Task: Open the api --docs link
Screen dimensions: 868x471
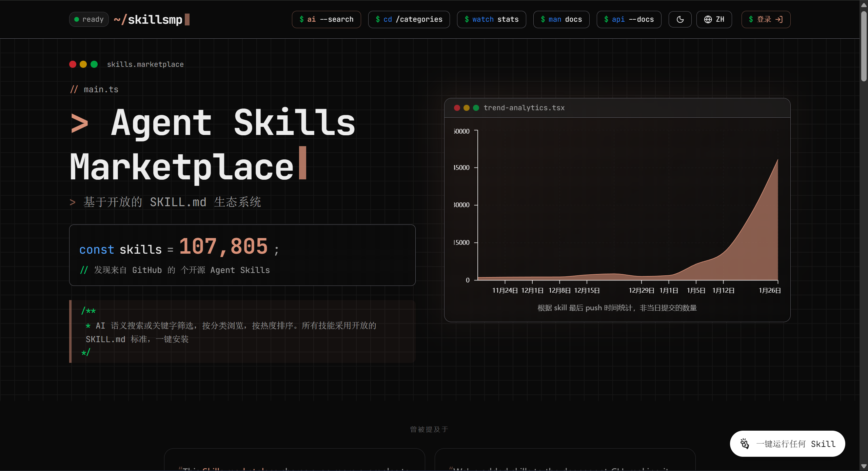Action: [x=629, y=19]
